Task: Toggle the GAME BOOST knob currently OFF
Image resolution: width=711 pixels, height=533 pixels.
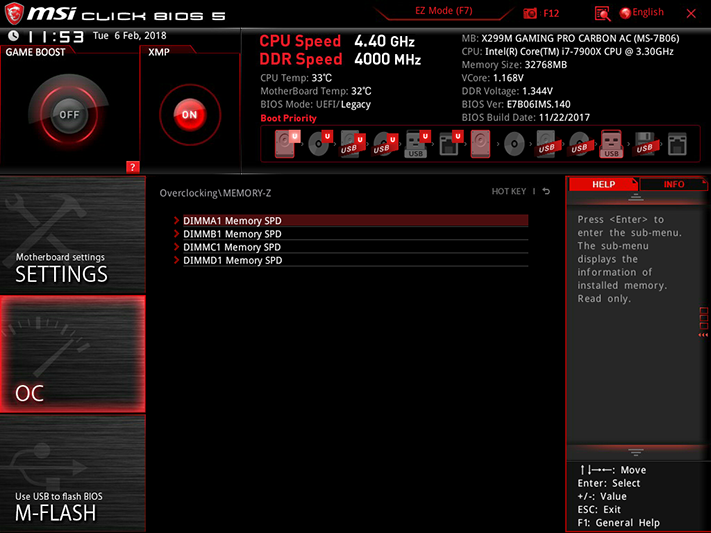Action: coord(69,114)
